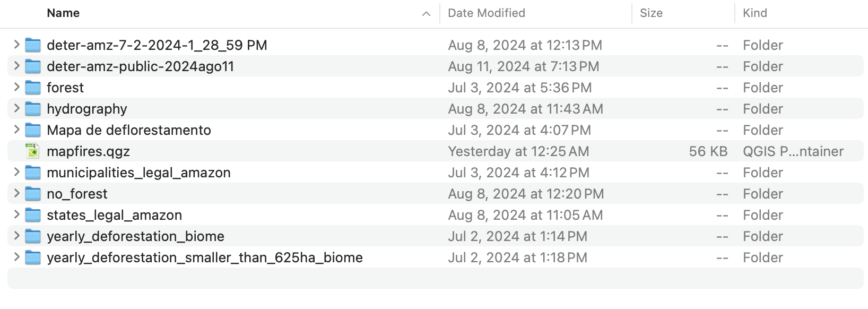The height and width of the screenshot is (309, 868).
Task: Sort by Date Modified column header
Action: [487, 13]
